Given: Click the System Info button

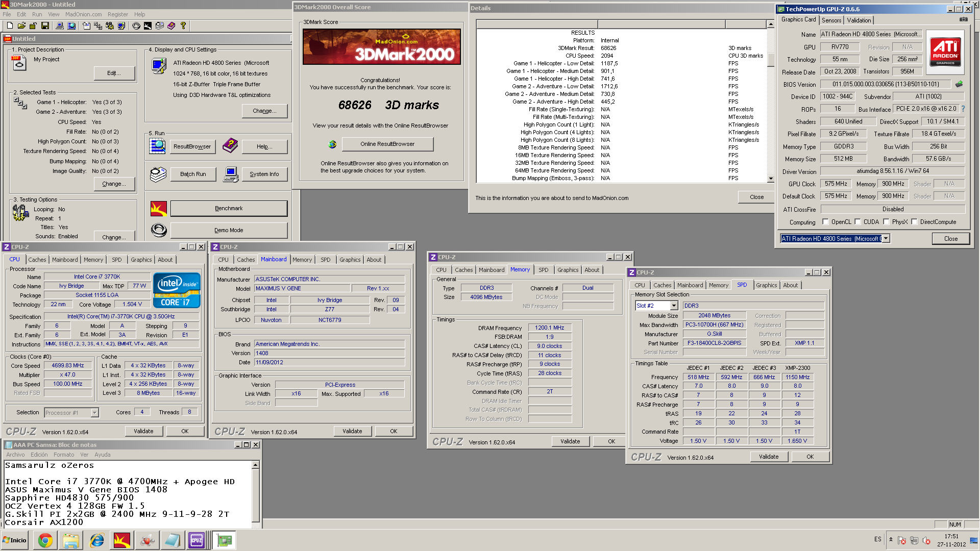Looking at the screenshot, I should [264, 174].
